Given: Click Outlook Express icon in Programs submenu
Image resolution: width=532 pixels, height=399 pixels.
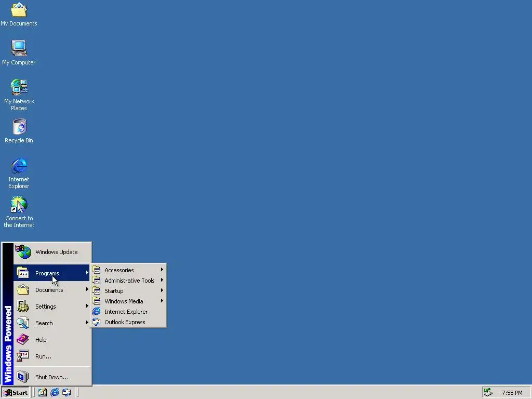Looking at the screenshot, I should (x=96, y=322).
